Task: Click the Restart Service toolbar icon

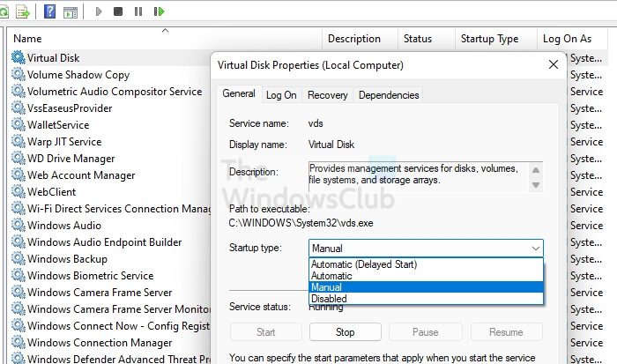Action: [159, 11]
